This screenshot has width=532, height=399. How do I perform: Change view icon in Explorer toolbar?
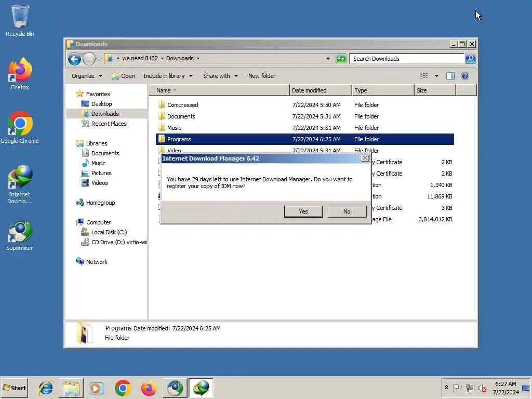pyautogui.click(x=424, y=76)
